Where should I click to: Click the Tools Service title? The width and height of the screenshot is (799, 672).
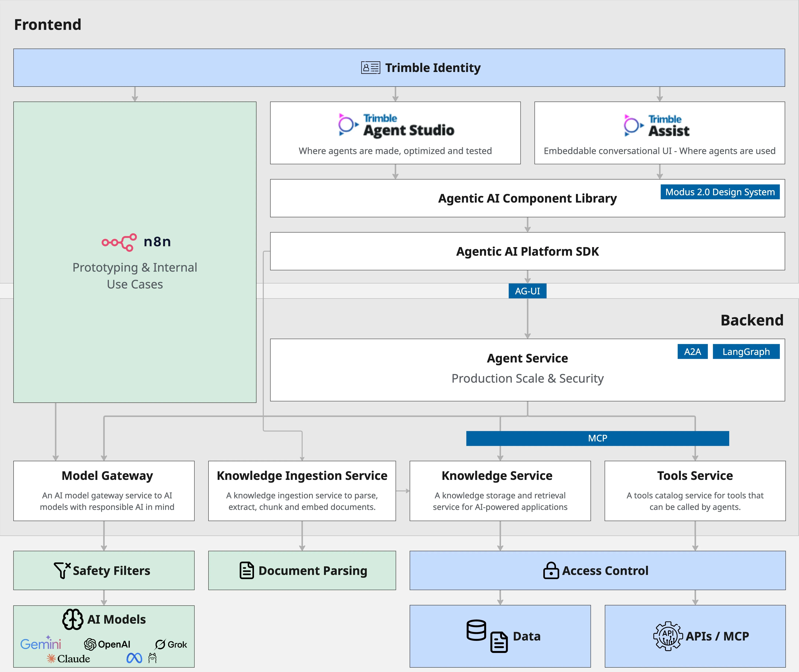point(695,475)
